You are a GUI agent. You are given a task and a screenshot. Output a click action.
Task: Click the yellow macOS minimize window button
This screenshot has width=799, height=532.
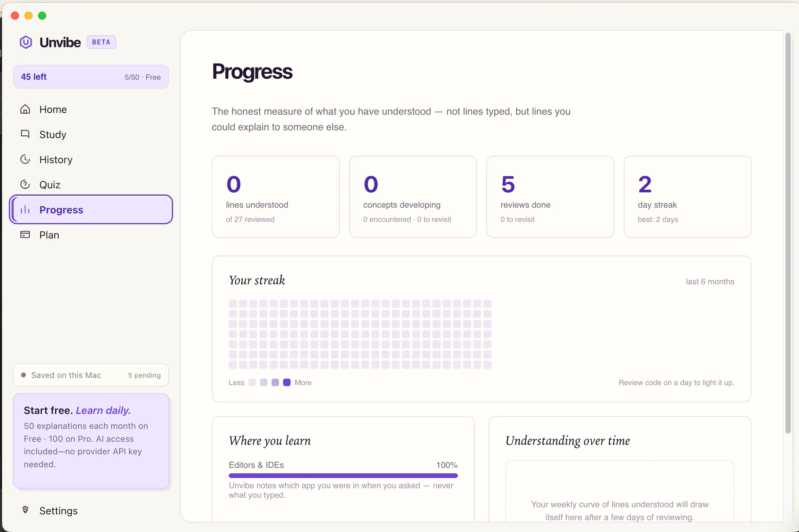(29, 16)
